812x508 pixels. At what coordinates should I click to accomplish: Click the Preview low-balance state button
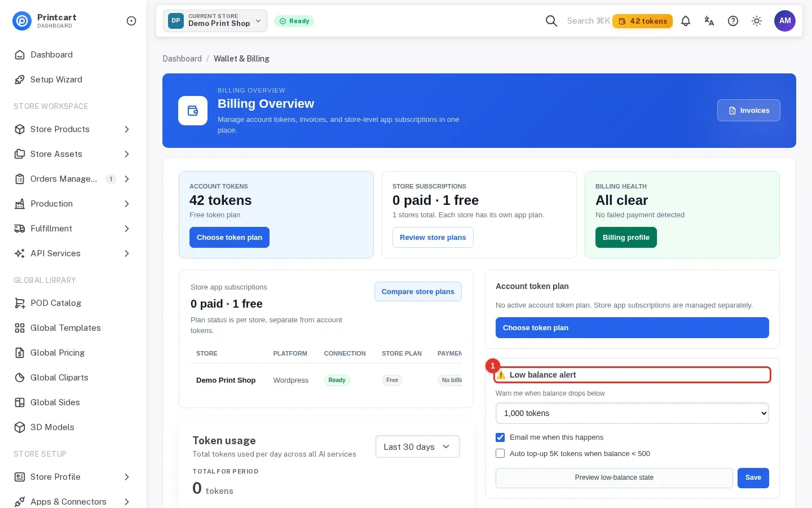[x=614, y=478]
